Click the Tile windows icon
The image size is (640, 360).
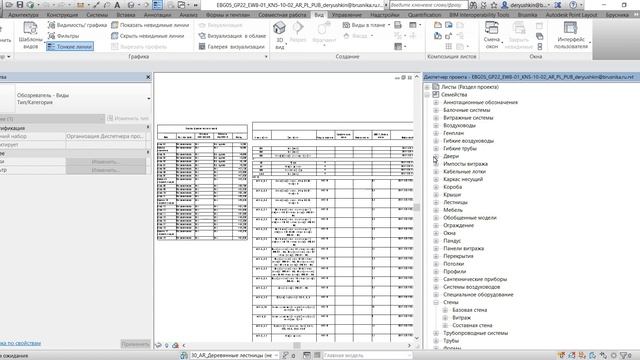(x=540, y=47)
